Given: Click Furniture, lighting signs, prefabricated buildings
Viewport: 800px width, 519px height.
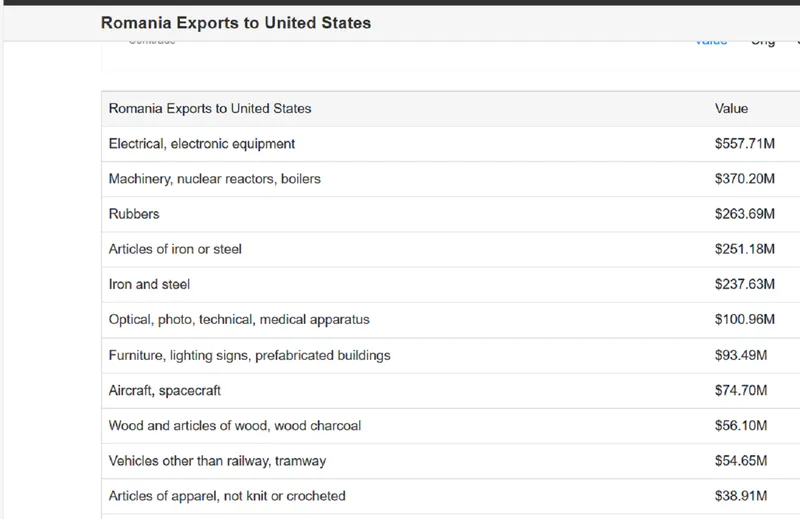Looking at the screenshot, I should (x=249, y=355).
